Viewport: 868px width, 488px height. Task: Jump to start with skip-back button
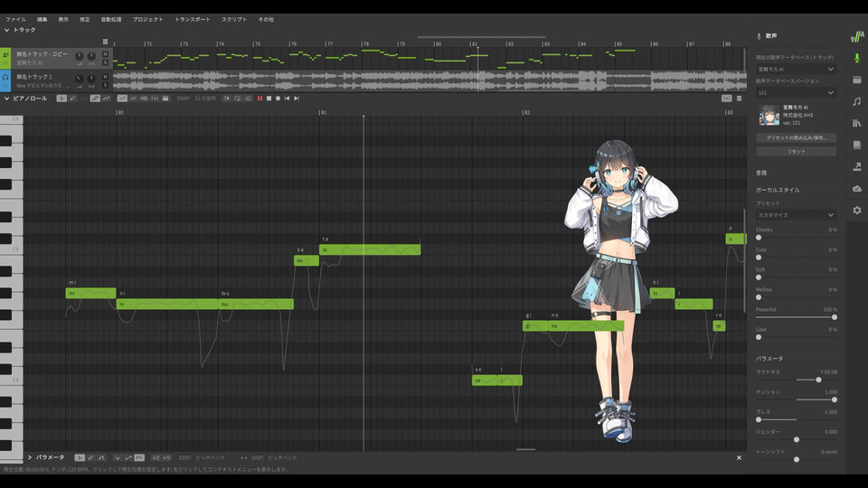coord(287,99)
